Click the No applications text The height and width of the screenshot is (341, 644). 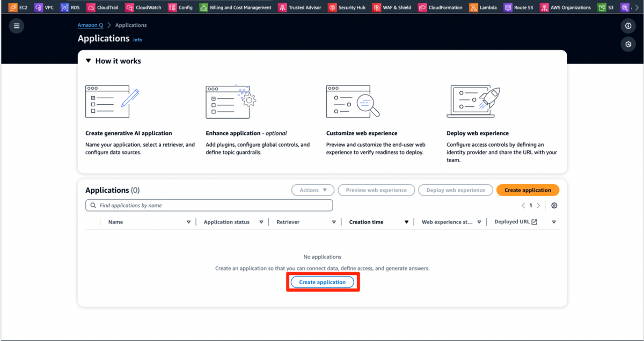(322, 257)
